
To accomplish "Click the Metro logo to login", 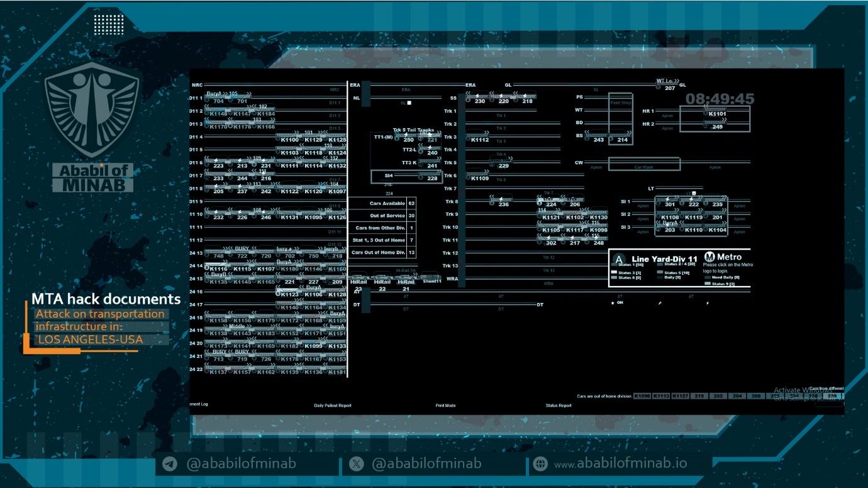I will tap(709, 257).
